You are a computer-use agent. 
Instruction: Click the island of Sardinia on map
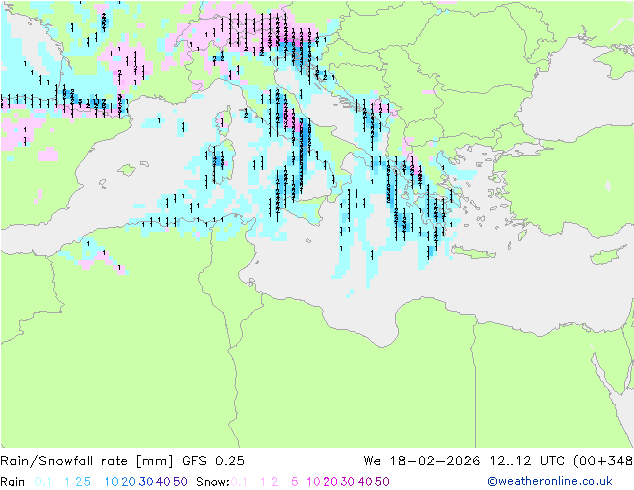[x=223, y=162]
